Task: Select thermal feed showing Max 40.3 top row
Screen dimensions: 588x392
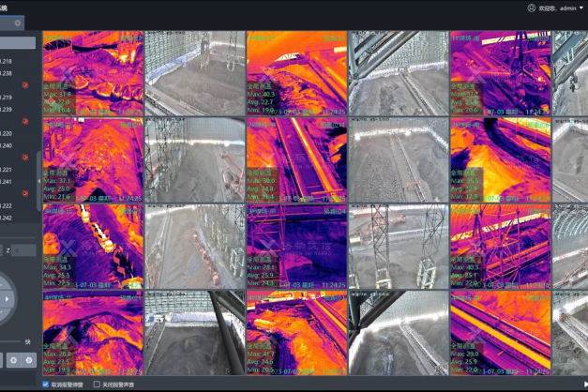Action: point(297,74)
